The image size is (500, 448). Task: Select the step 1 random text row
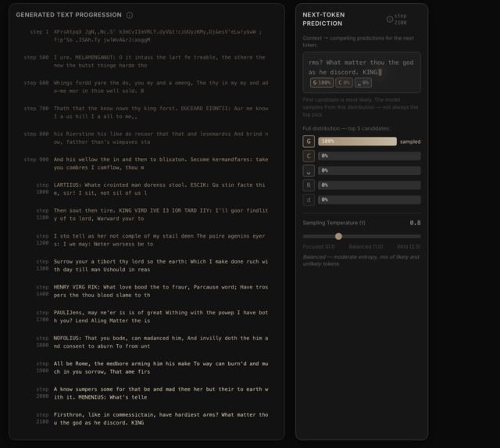[146, 36]
